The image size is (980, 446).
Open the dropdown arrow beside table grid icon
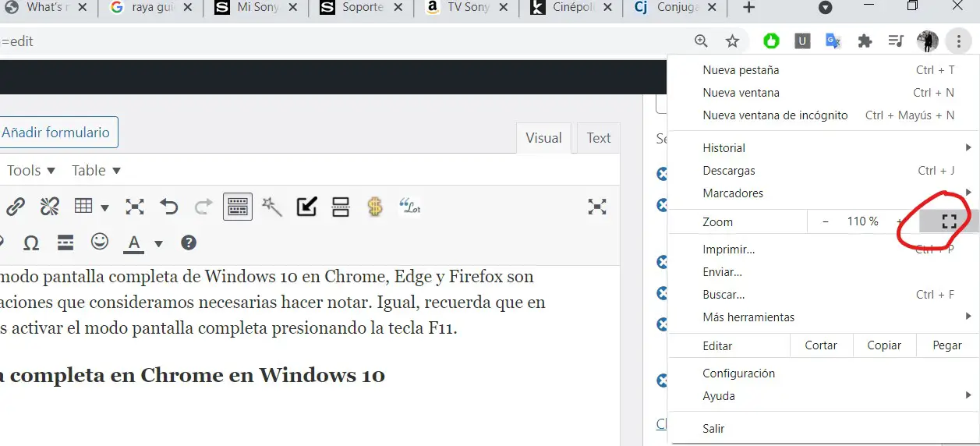[104, 207]
